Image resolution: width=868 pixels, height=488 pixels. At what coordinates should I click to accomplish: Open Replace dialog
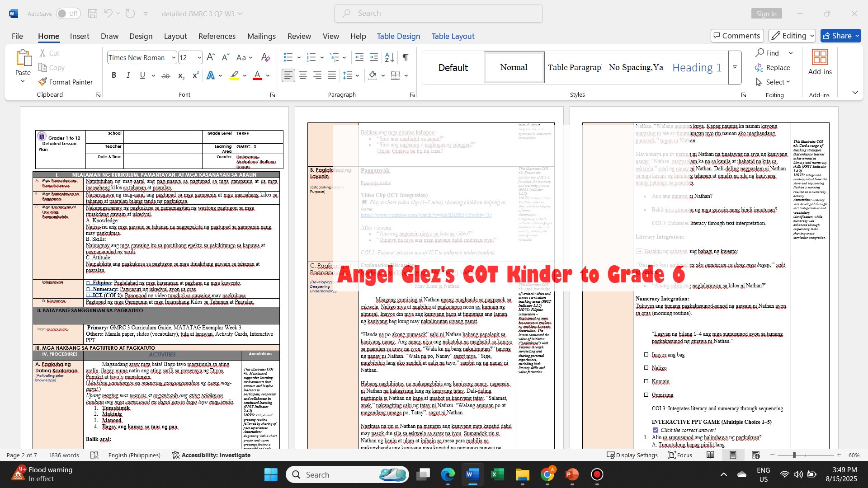click(x=773, y=67)
